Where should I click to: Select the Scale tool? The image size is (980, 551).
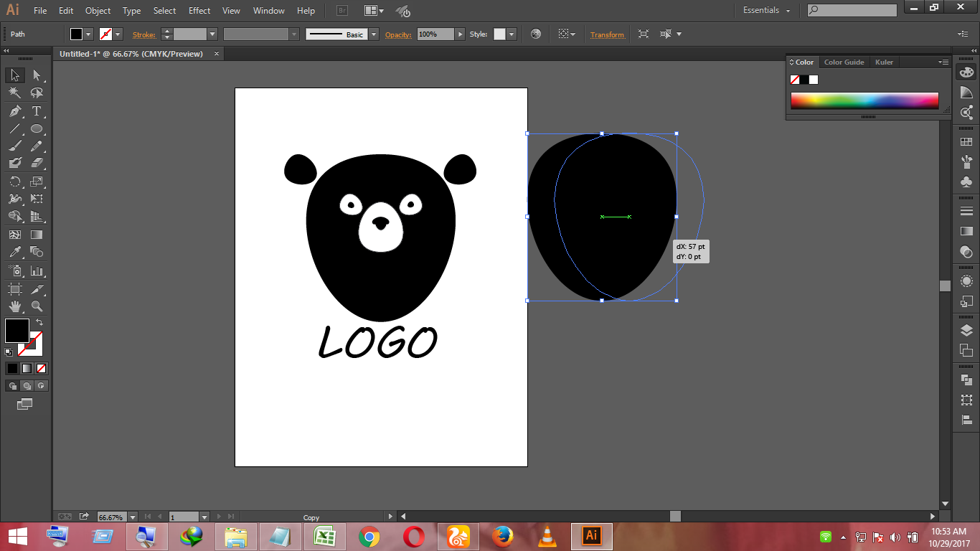[x=37, y=182]
